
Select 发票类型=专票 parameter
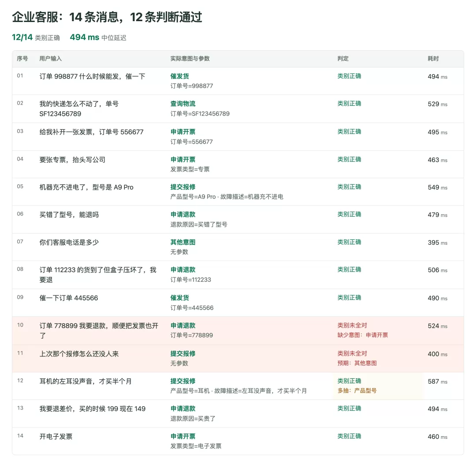point(190,169)
